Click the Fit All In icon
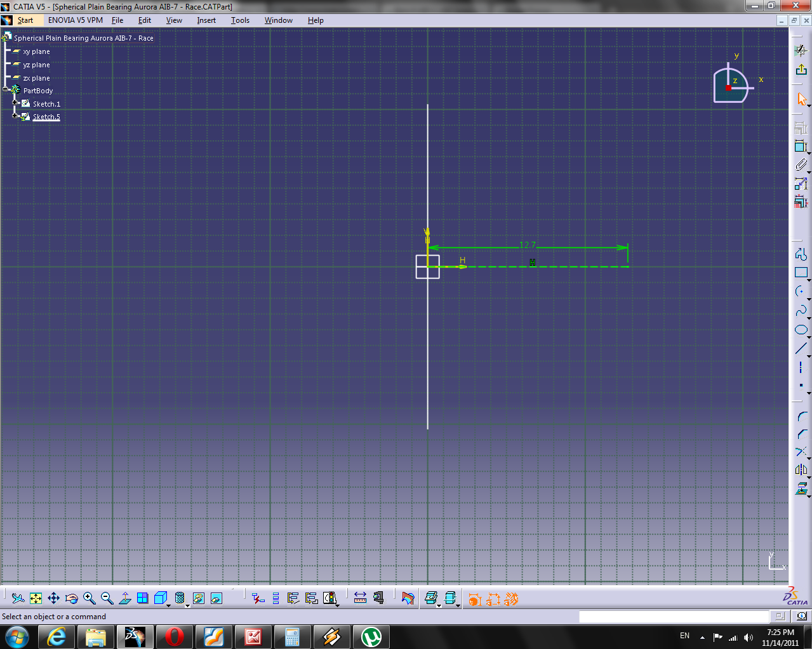The image size is (812, 649). (36, 598)
